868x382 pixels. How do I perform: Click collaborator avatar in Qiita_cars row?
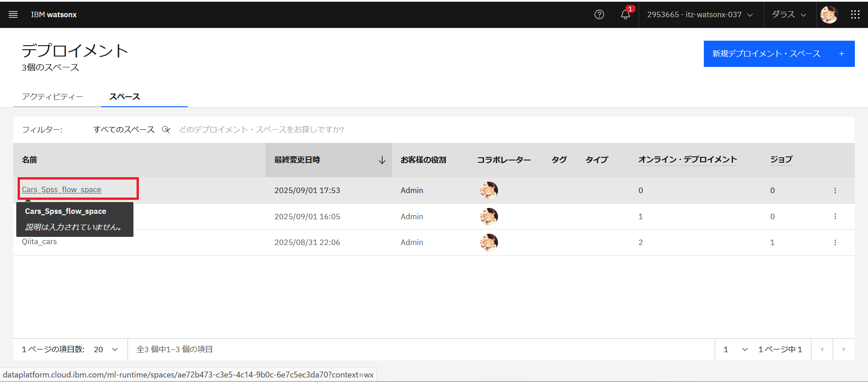point(489,242)
